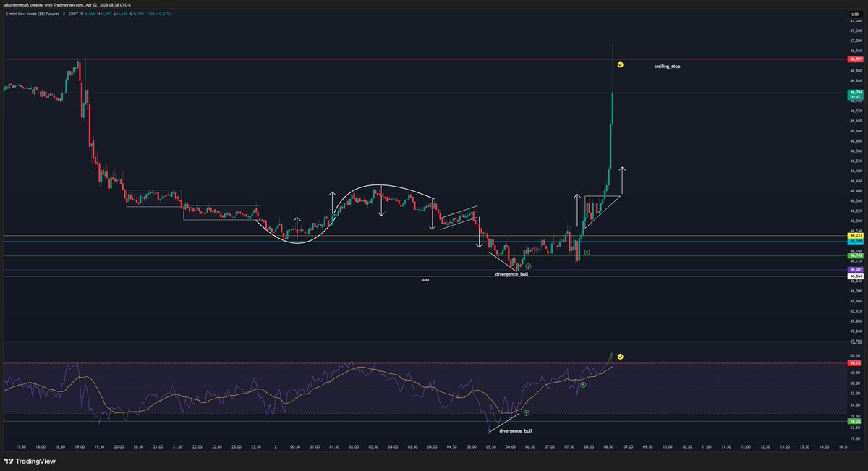Select the purple 46,087 price label
This screenshot has width=868, height=471.
(856, 270)
